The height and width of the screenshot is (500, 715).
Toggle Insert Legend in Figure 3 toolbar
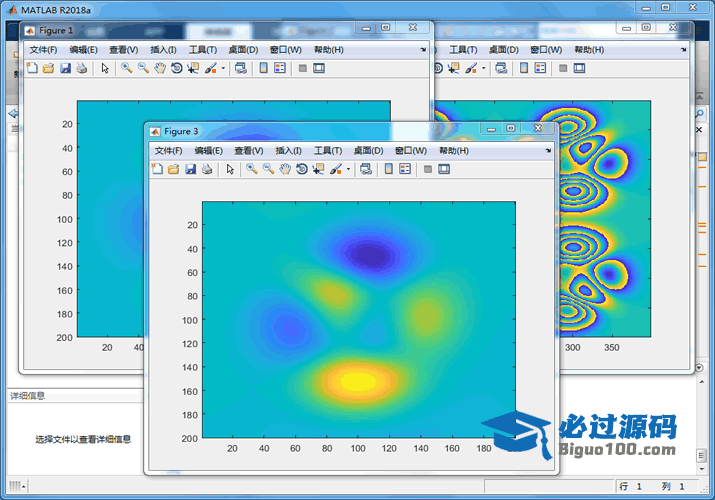coord(405,169)
